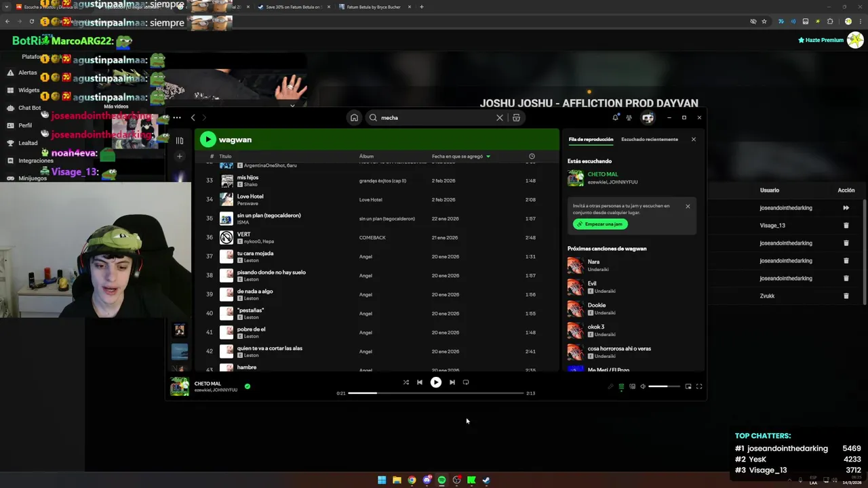Open Chrome extensions puzzle icon

[830, 22]
